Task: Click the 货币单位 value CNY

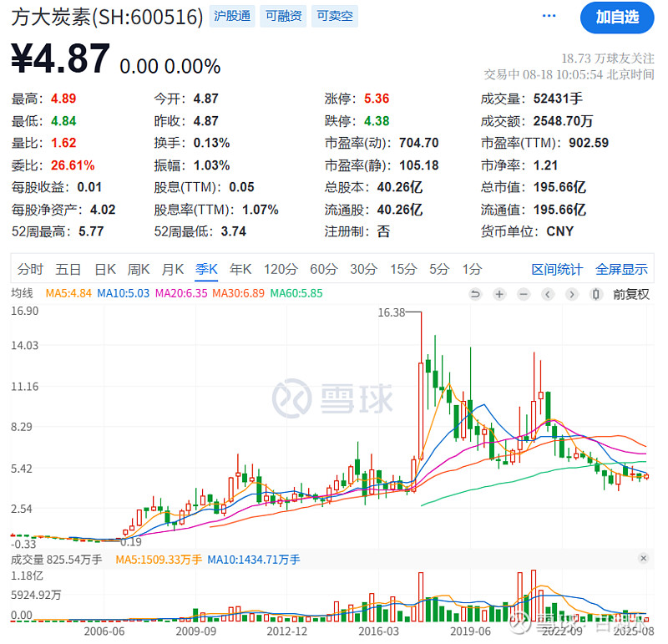Action: point(560,231)
